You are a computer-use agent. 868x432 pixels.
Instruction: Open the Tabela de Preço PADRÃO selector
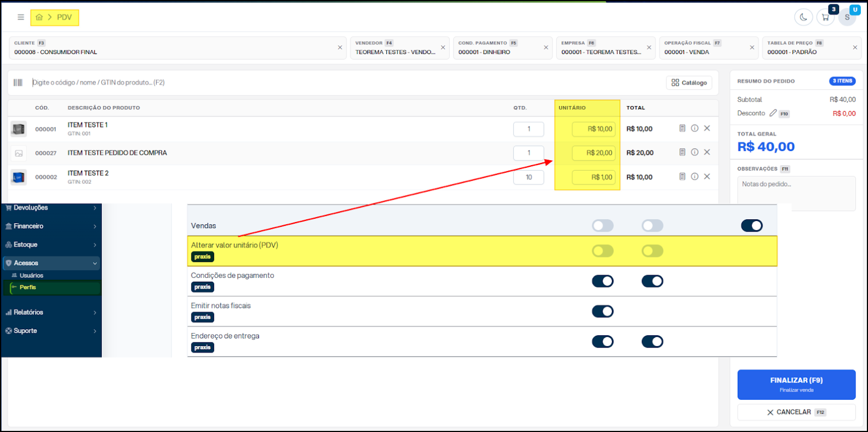coord(812,48)
